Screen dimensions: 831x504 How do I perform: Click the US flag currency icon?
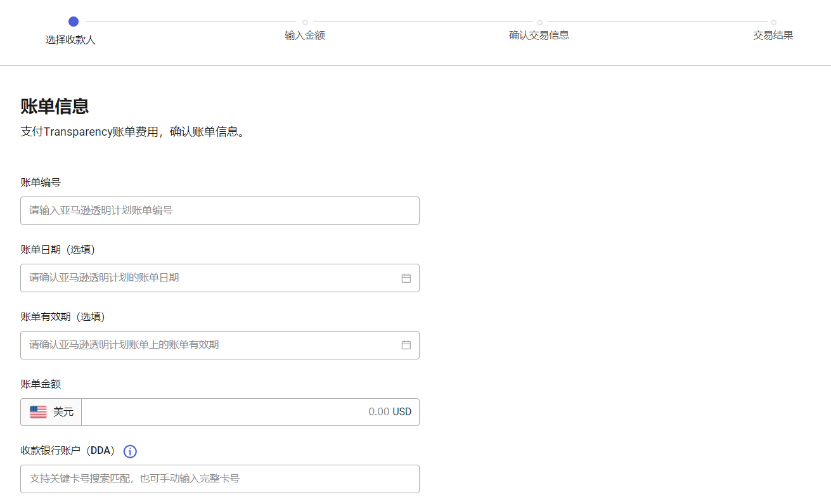click(38, 412)
